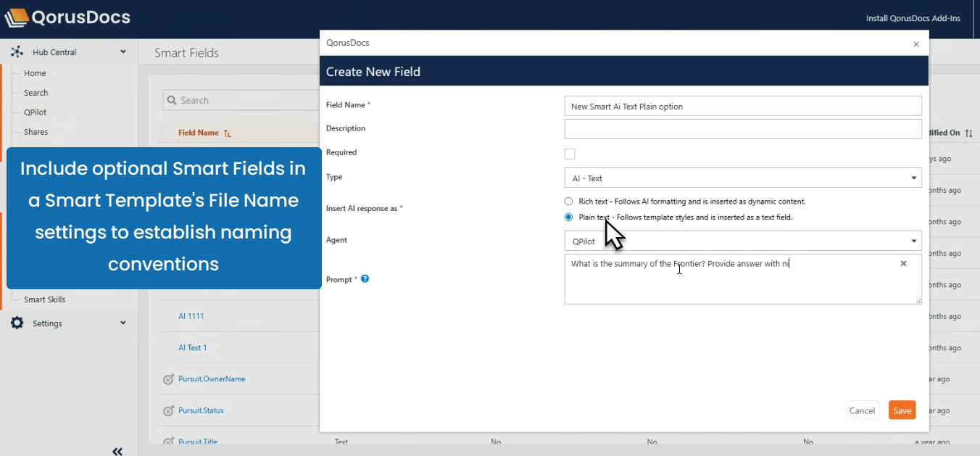The height and width of the screenshot is (456, 980).
Task: Click the orange Save button
Action: [902, 410]
